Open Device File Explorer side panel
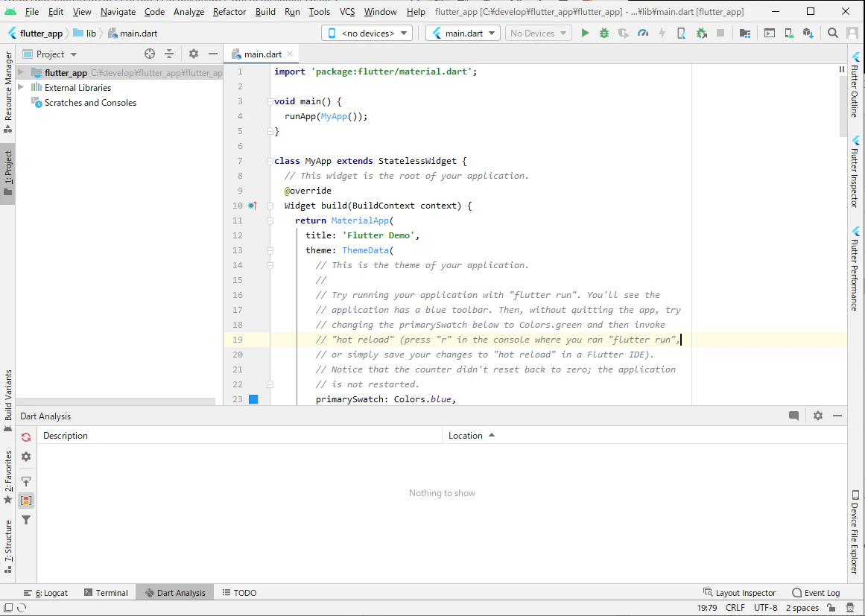Image resolution: width=865 pixels, height=616 pixels. (855, 532)
